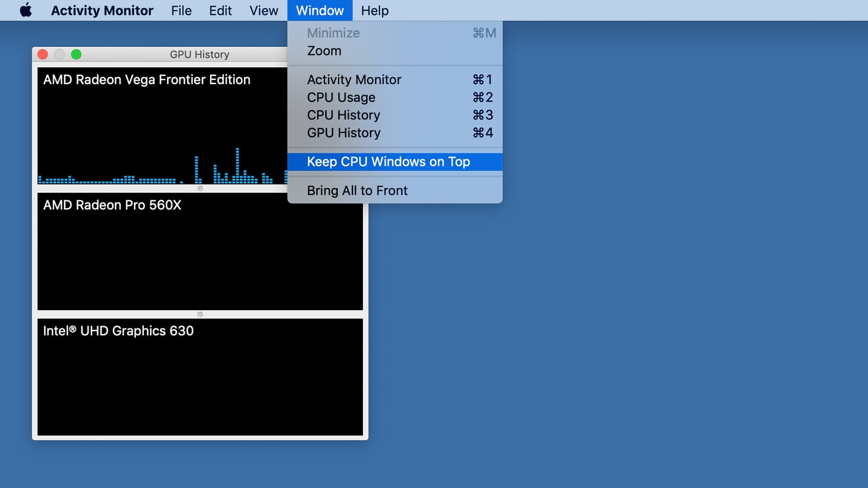Select CPU History in Window menu
Image resolution: width=868 pixels, height=488 pixels.
395,115
